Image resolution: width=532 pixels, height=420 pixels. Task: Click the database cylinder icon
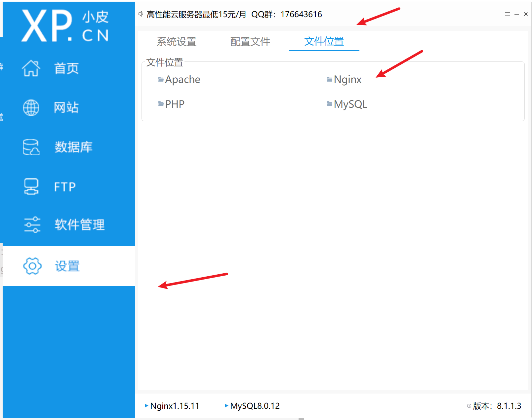[31, 147]
